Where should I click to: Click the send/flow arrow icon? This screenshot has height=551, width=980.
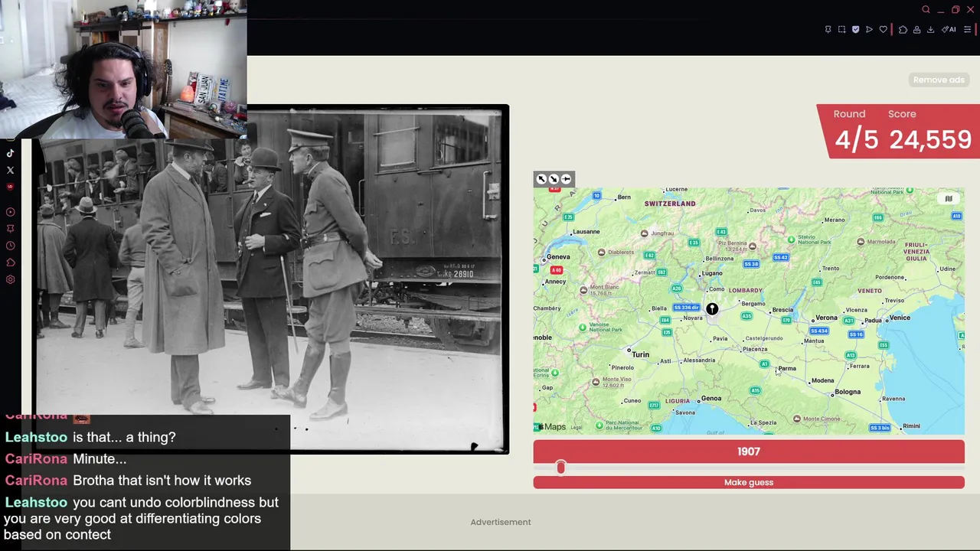[869, 30]
